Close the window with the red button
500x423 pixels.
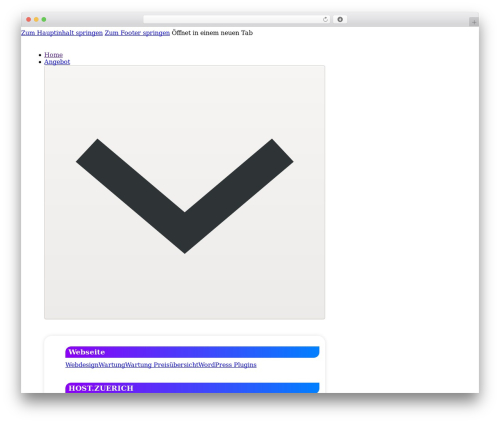click(x=29, y=20)
